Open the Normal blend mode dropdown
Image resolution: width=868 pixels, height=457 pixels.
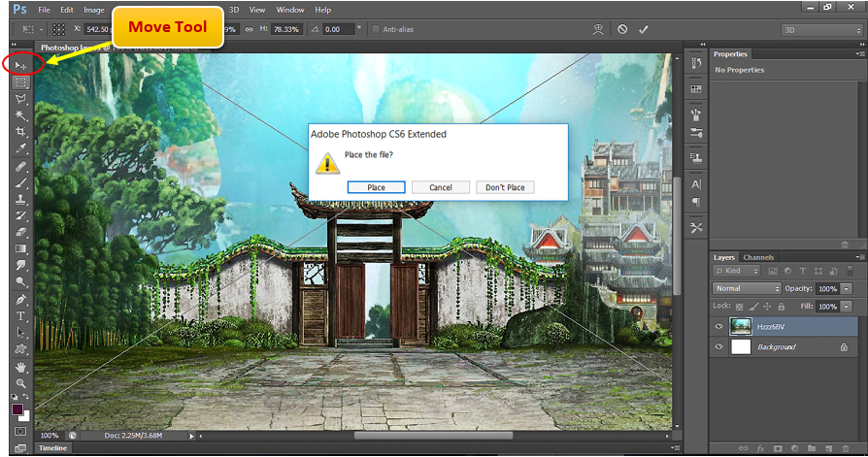[x=747, y=288]
